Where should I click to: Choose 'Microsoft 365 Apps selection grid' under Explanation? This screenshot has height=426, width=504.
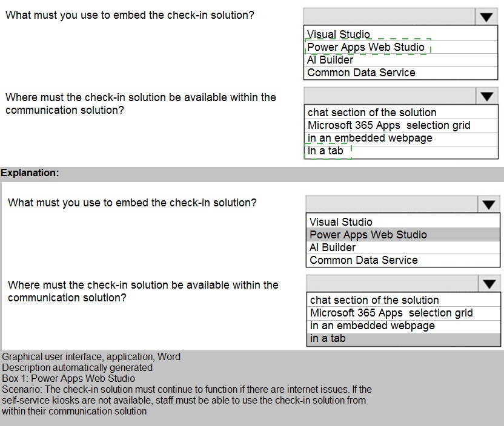point(391,313)
